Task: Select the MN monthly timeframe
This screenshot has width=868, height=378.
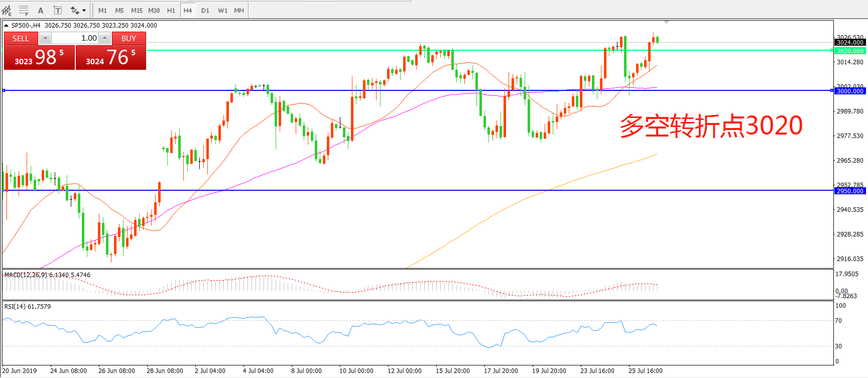Action: click(239, 11)
